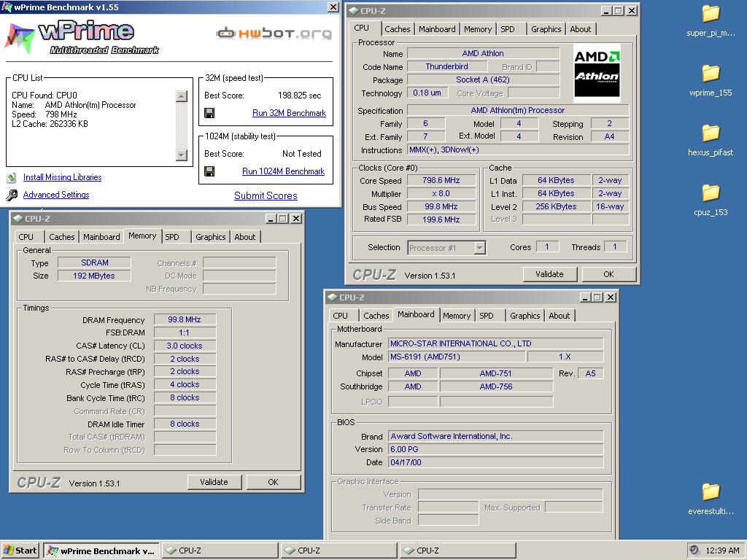The height and width of the screenshot is (560, 747).
Task: Minimize the Mainboard CPU-Z window
Action: point(586,297)
